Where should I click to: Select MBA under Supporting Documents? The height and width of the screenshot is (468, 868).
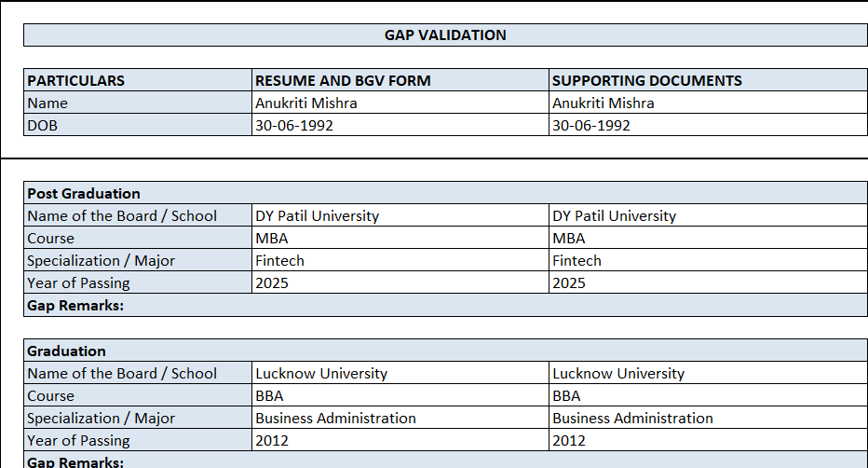click(708, 239)
